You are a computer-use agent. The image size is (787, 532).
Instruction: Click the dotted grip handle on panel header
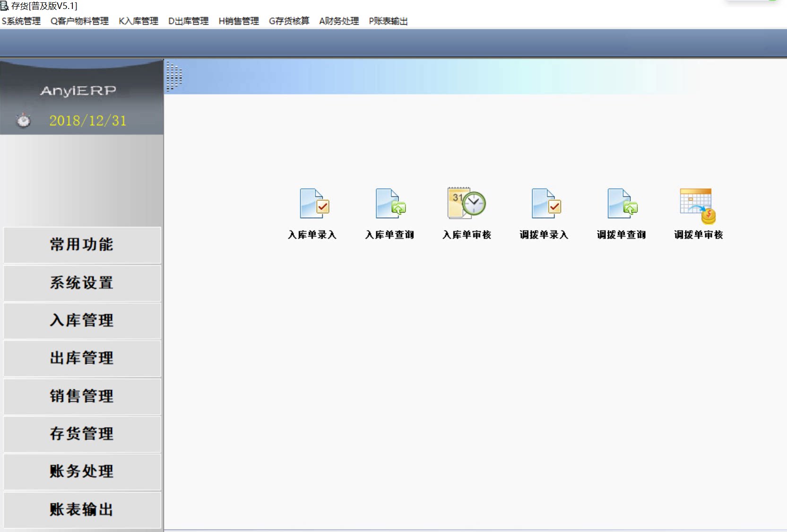pos(173,76)
